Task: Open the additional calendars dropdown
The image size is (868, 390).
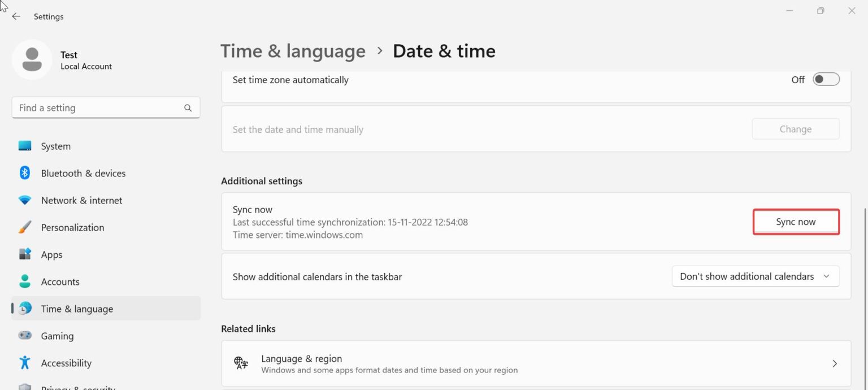Action: (755, 276)
